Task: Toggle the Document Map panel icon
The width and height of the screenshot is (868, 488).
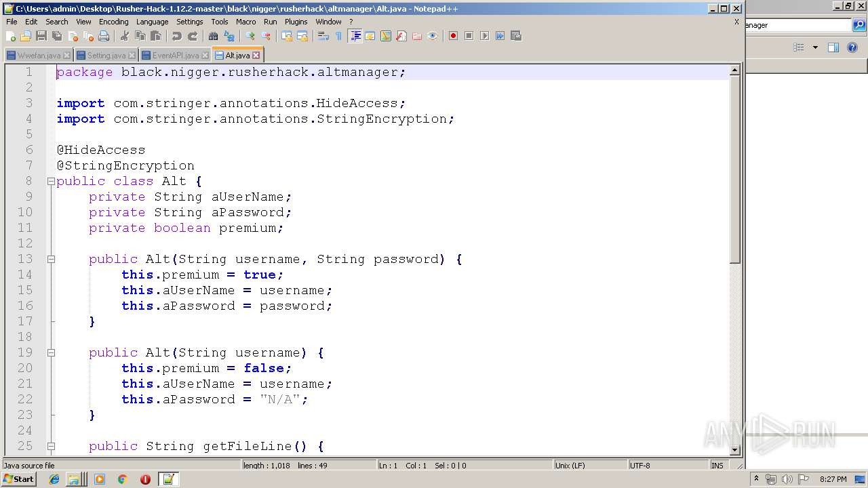Action: pos(386,36)
